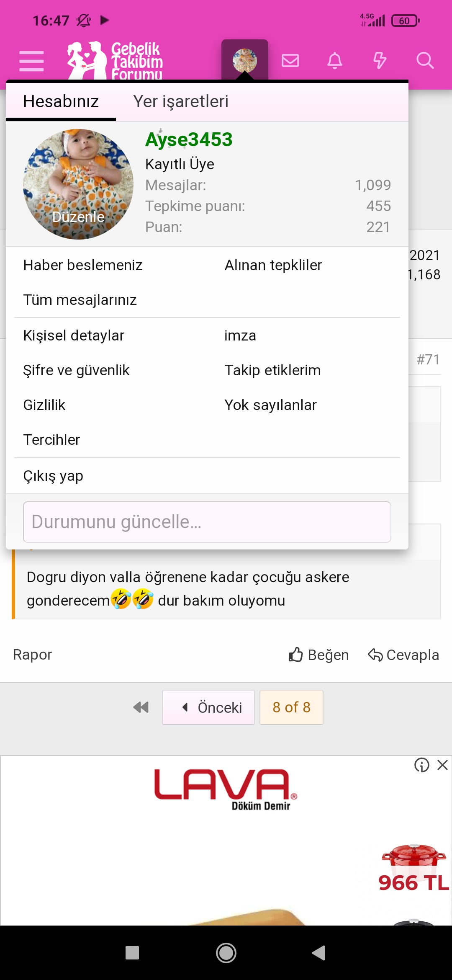
Task: Click the Gebelik Takibim Forumu logo
Action: click(x=116, y=61)
